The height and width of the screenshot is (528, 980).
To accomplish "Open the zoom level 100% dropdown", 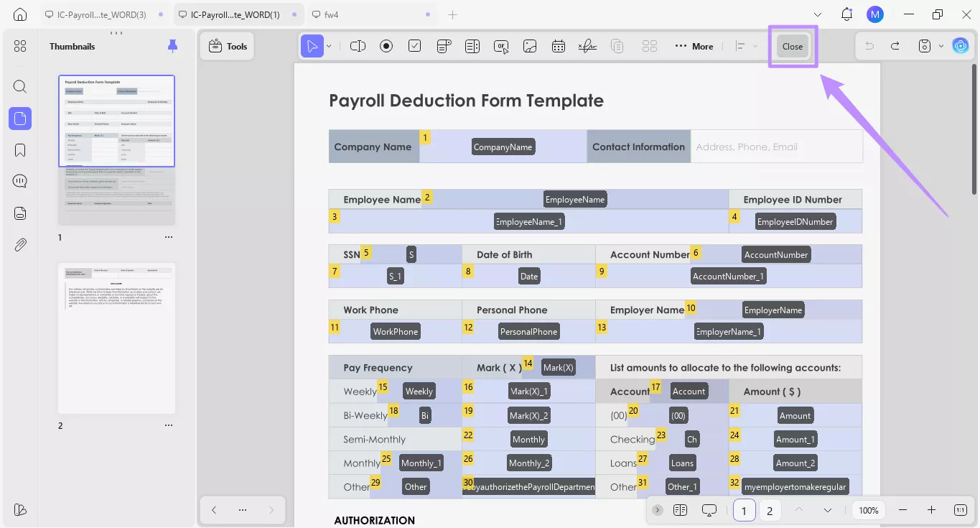I will click(869, 510).
